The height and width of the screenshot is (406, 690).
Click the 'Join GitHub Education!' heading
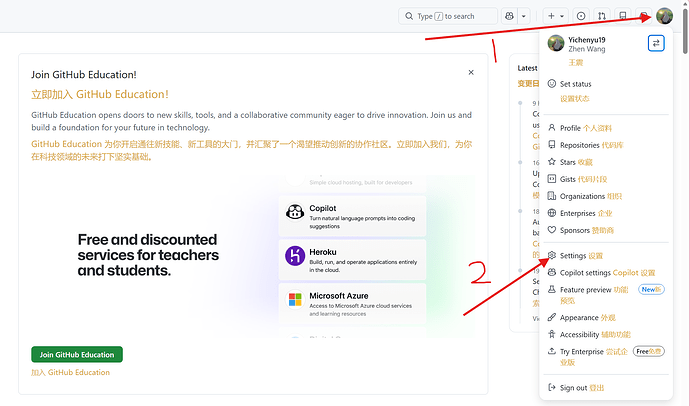pos(84,75)
